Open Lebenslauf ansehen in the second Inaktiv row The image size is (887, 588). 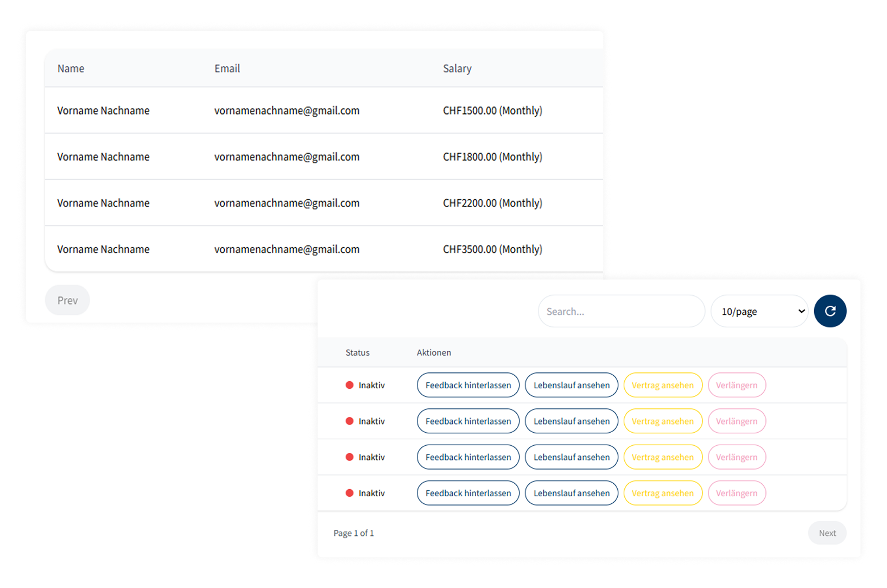[572, 421]
